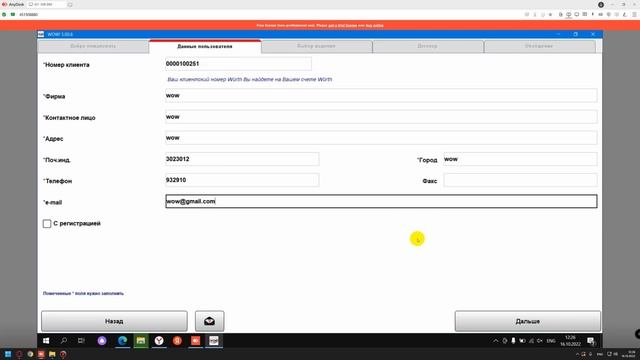This screenshot has height=360, width=640.
Task: Add a new AnyDesk session tab
Action: tap(70, 4)
